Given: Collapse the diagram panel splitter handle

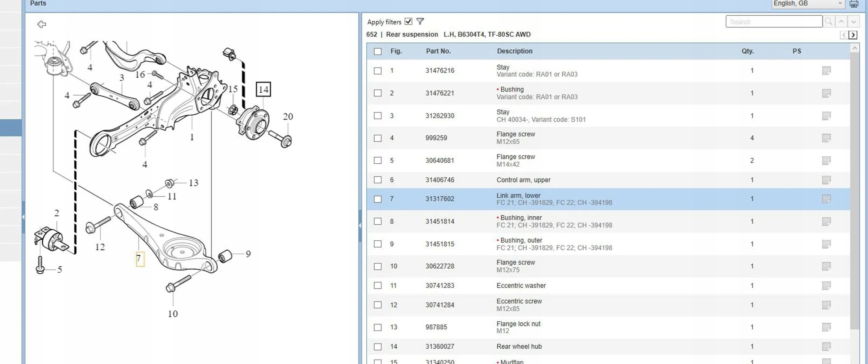Looking at the screenshot, I should 360,226.
